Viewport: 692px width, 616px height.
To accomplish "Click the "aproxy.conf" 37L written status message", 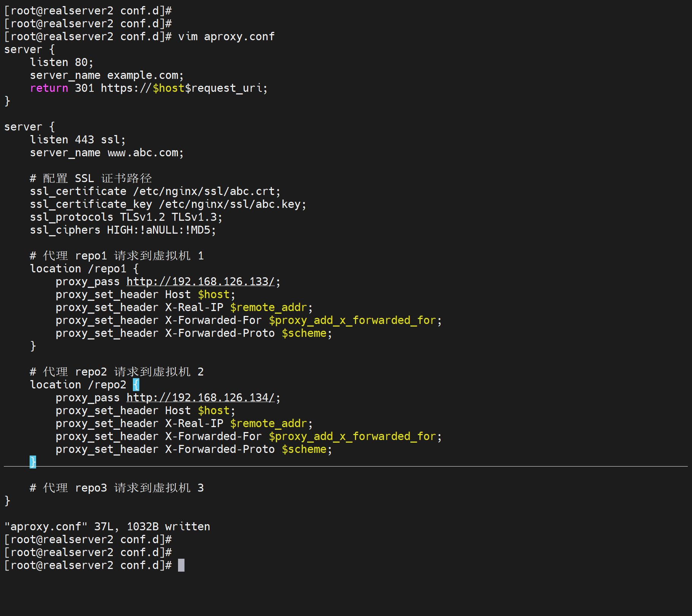I will point(107,526).
